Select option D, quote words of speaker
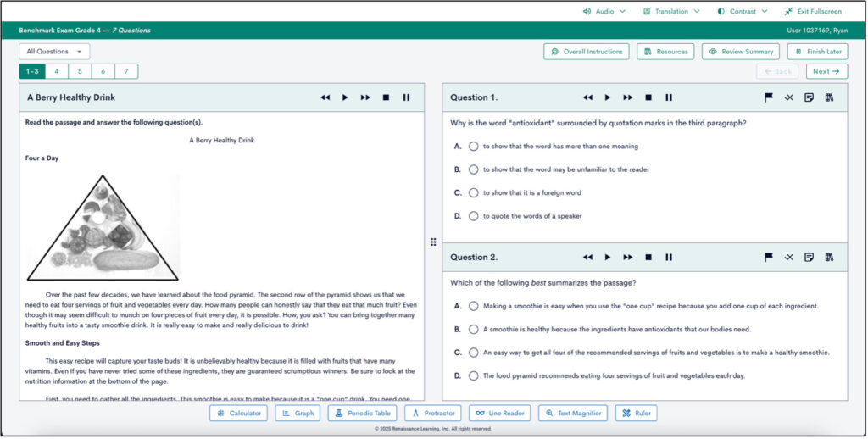The height and width of the screenshot is (439, 868). [473, 216]
